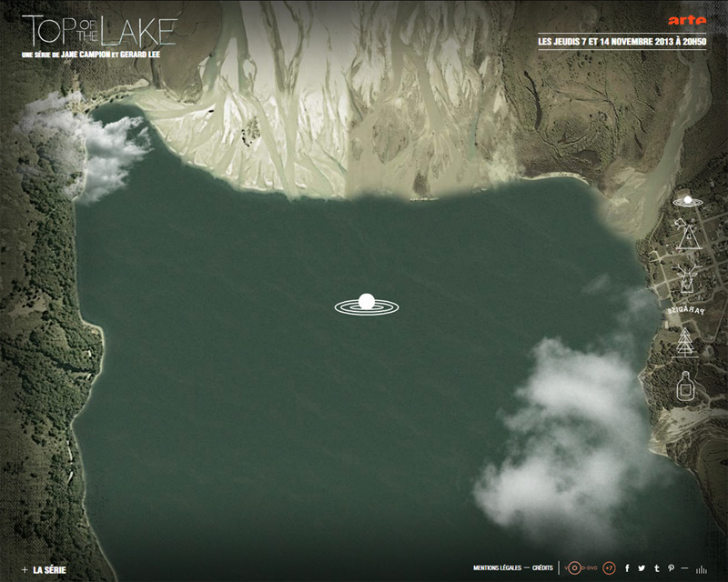Viewport: 728px width, 582px height.
Task: Click the ripple marker in the lake center
Action: (367, 305)
